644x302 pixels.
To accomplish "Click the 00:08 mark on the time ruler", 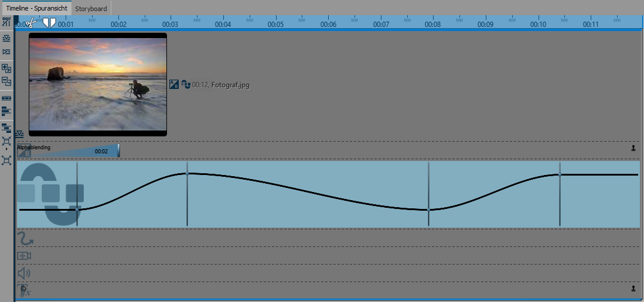I will click(x=433, y=25).
